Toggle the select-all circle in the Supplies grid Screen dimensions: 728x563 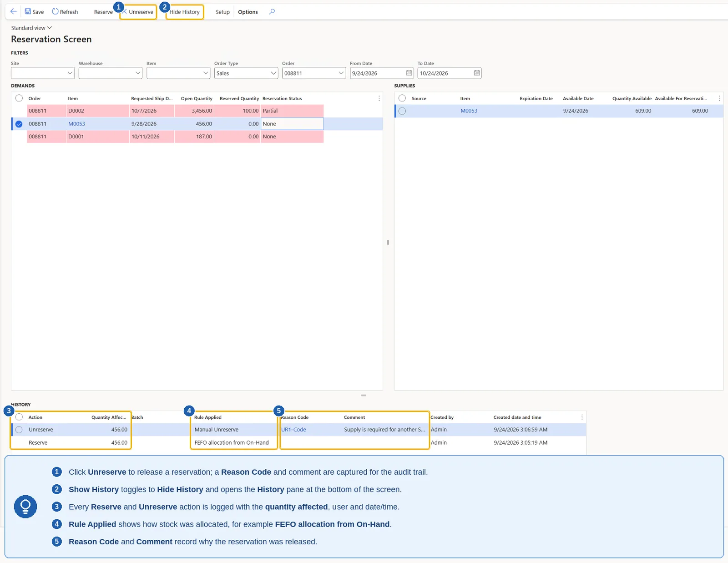pyautogui.click(x=402, y=98)
